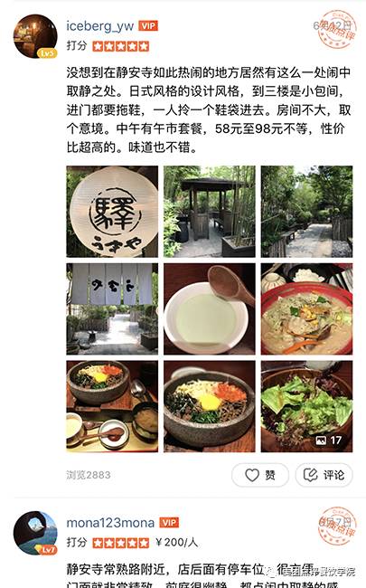
Task: Tap the VIP badge next to iceberg_yw
Action: pyautogui.click(x=148, y=26)
